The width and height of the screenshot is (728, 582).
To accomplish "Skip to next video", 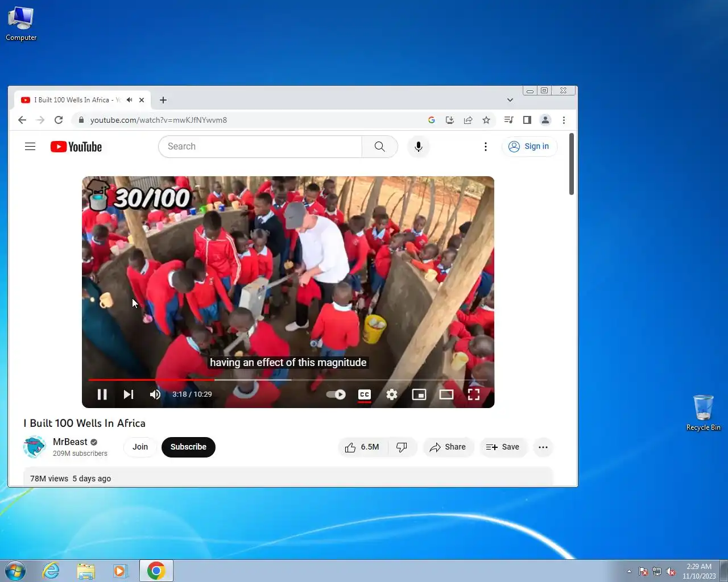I will pyautogui.click(x=129, y=394).
